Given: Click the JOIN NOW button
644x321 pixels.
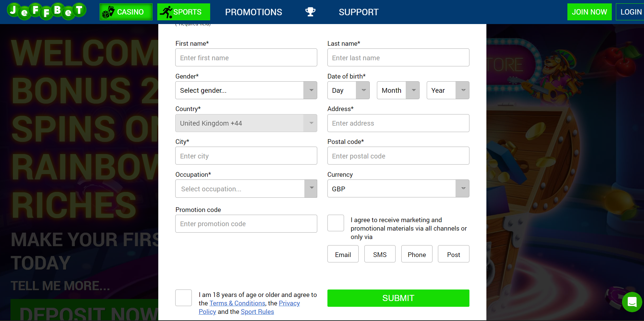Looking at the screenshot, I should [589, 12].
